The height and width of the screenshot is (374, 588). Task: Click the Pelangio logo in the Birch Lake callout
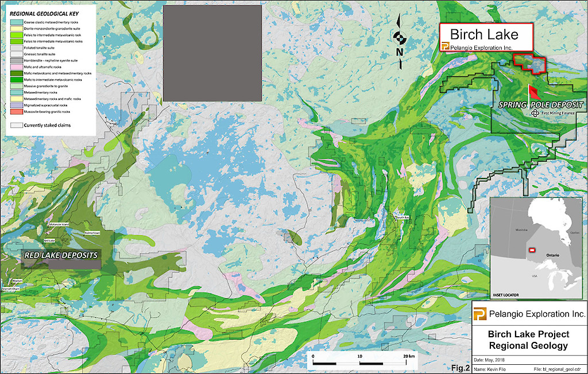click(446, 46)
